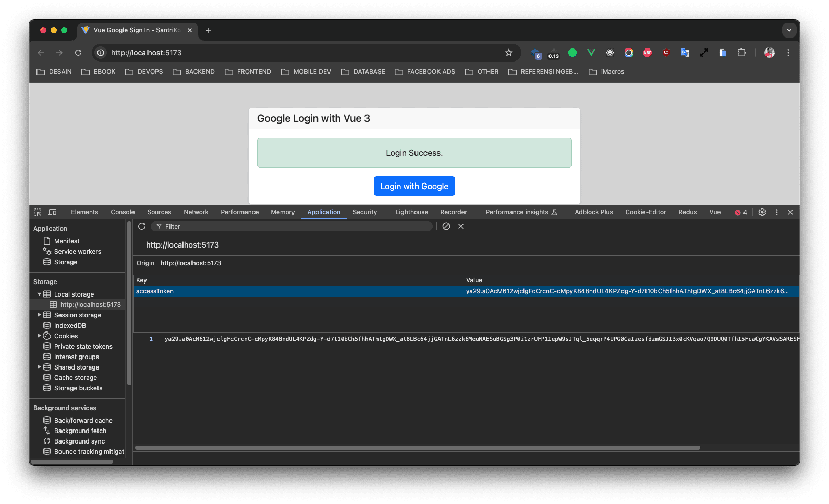Image resolution: width=829 pixels, height=504 pixels.
Task: Open the React devtools extension icon
Action: [610, 53]
